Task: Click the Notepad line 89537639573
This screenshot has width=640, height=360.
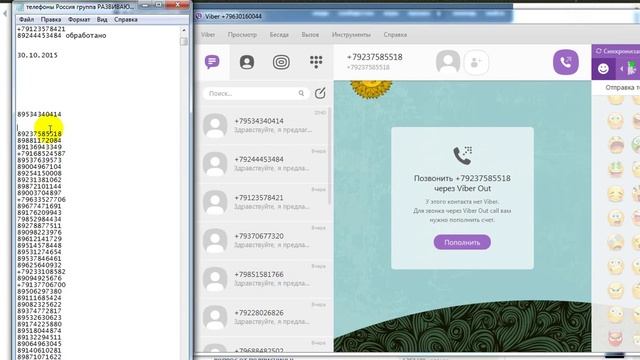Action: (x=39, y=160)
